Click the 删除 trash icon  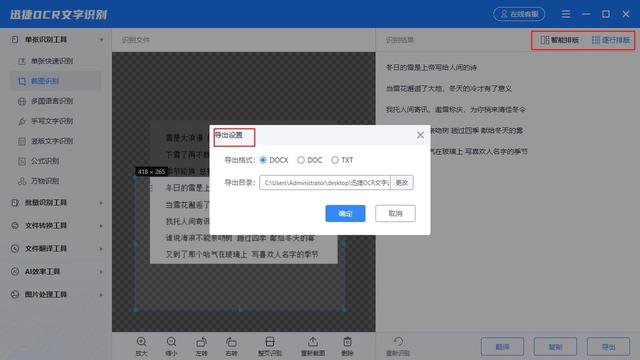point(347,342)
